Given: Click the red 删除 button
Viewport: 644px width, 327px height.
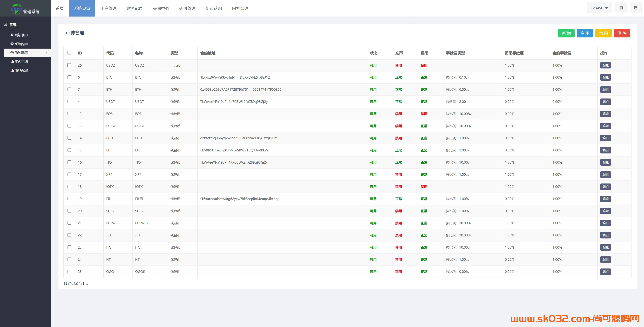Looking at the screenshot, I should tap(622, 33).
